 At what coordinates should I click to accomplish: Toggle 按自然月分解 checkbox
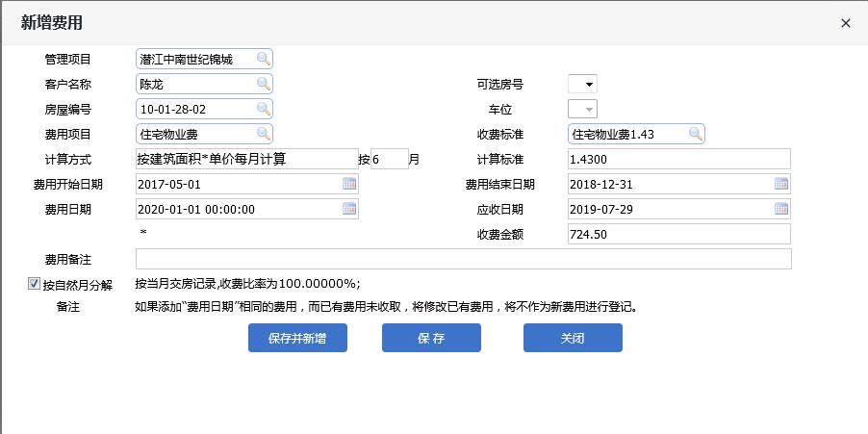click(35, 285)
